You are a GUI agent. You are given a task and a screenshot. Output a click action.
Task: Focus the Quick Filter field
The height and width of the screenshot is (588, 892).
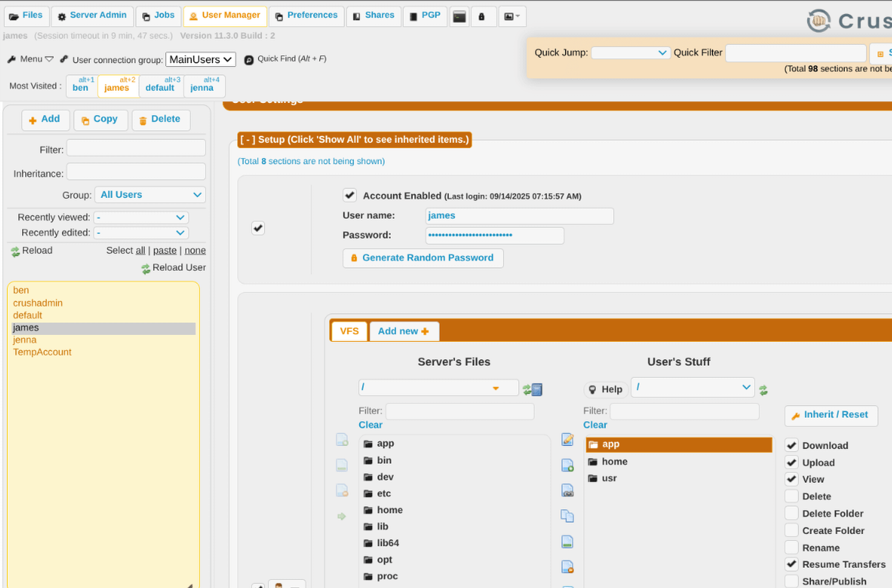[x=796, y=53]
